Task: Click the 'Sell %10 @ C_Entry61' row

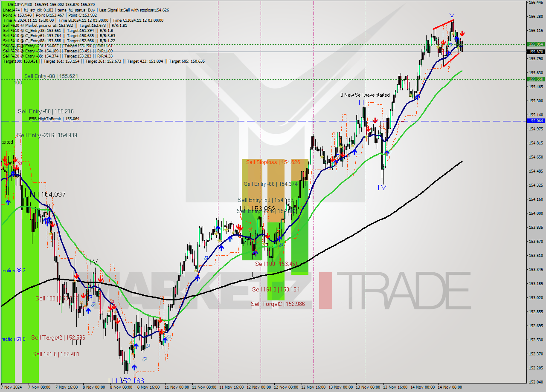Action: 59,35
